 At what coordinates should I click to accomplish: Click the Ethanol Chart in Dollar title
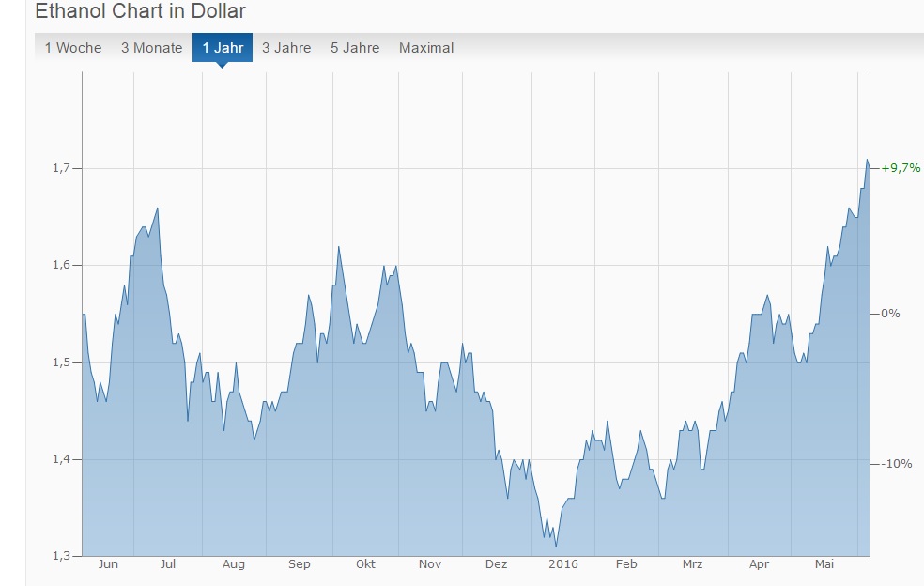(141, 12)
